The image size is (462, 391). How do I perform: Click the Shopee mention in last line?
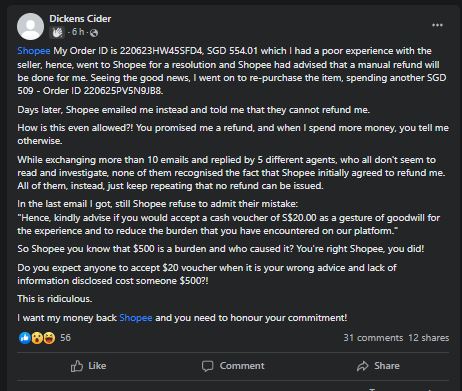(x=136, y=318)
